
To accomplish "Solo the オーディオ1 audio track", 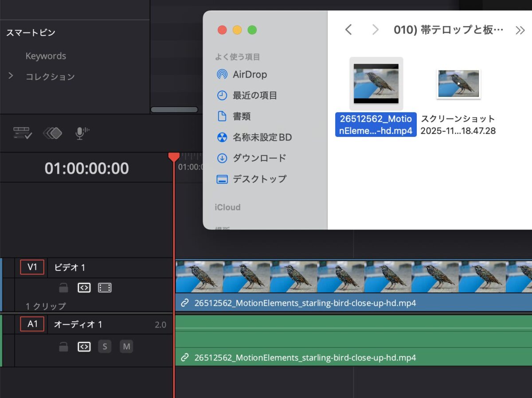I will point(105,347).
